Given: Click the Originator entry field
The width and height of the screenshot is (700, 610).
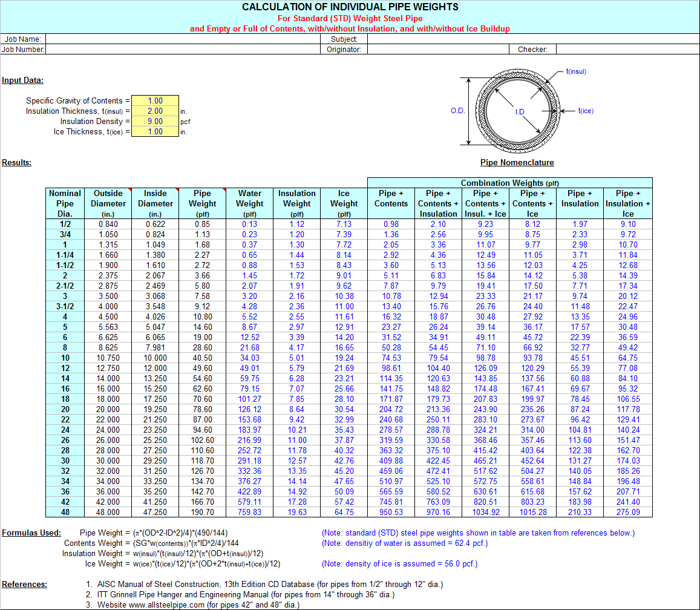Looking at the screenshot, I should [436, 50].
